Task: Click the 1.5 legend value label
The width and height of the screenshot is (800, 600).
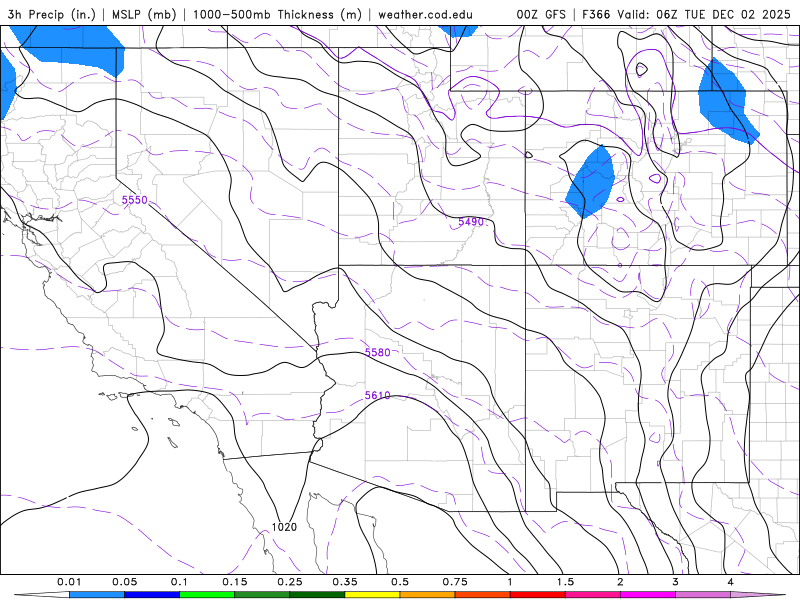Action: (x=565, y=582)
